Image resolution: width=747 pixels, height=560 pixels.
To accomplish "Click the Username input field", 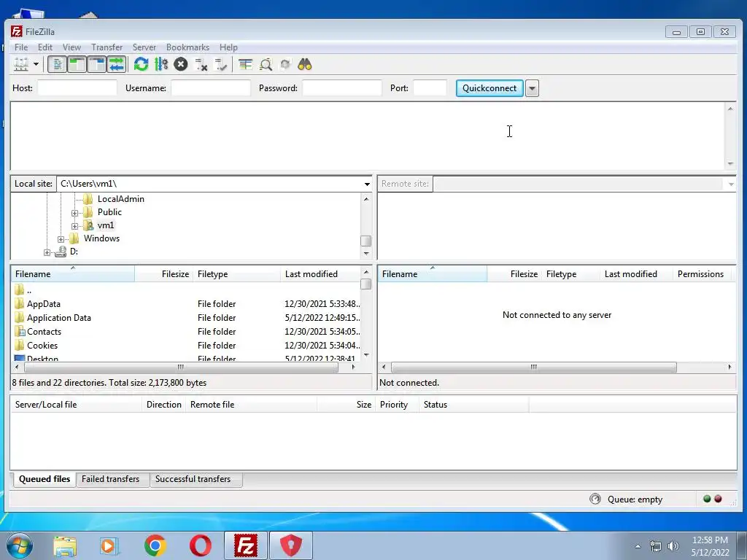I will (x=211, y=88).
